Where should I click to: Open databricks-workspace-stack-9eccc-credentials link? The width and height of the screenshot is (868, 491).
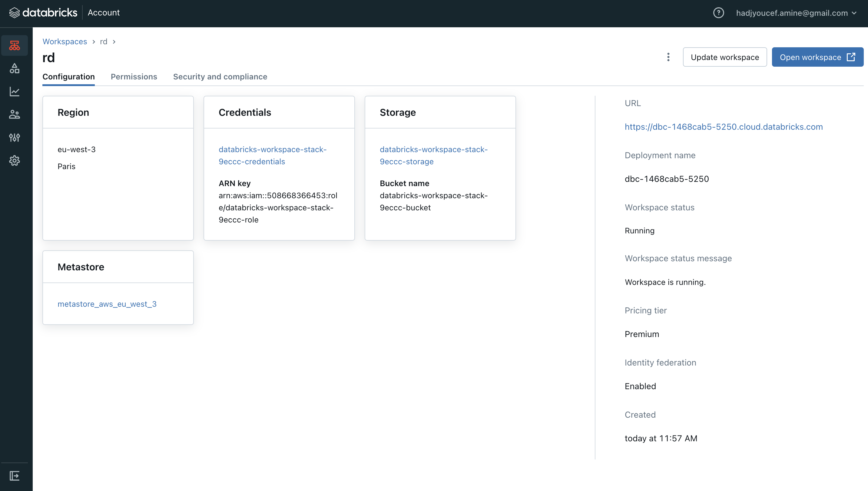[x=273, y=155]
